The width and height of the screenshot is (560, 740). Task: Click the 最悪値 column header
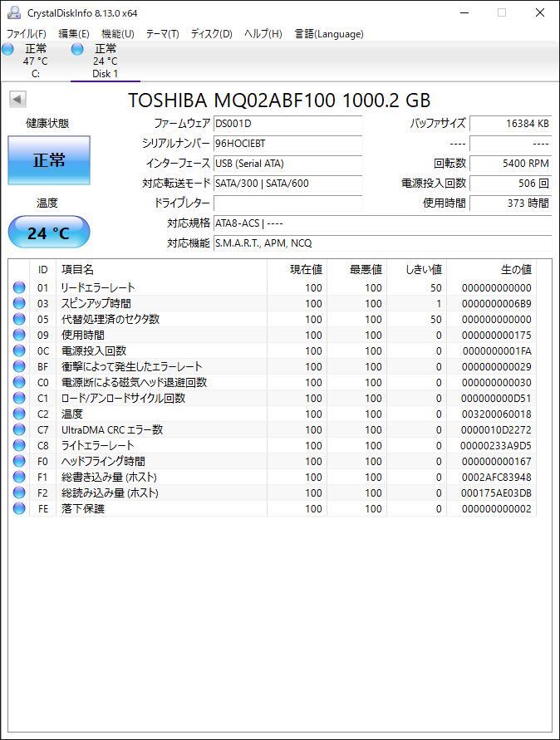coord(357,269)
